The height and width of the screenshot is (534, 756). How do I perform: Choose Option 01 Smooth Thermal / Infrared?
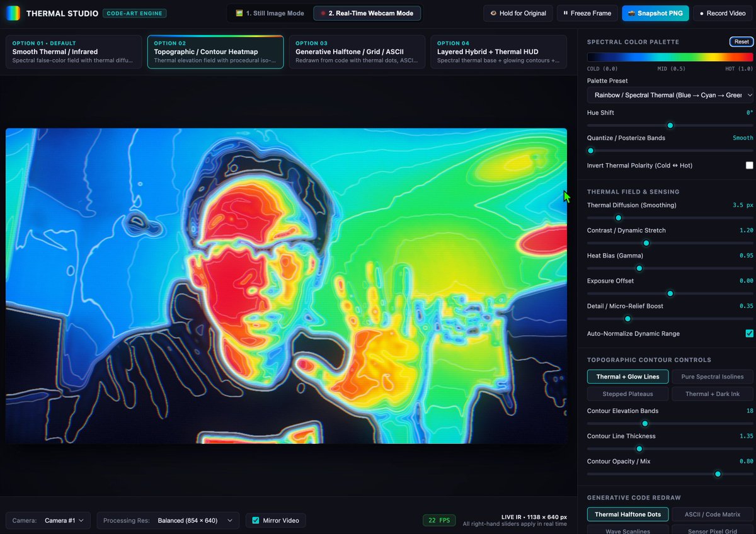(x=74, y=52)
